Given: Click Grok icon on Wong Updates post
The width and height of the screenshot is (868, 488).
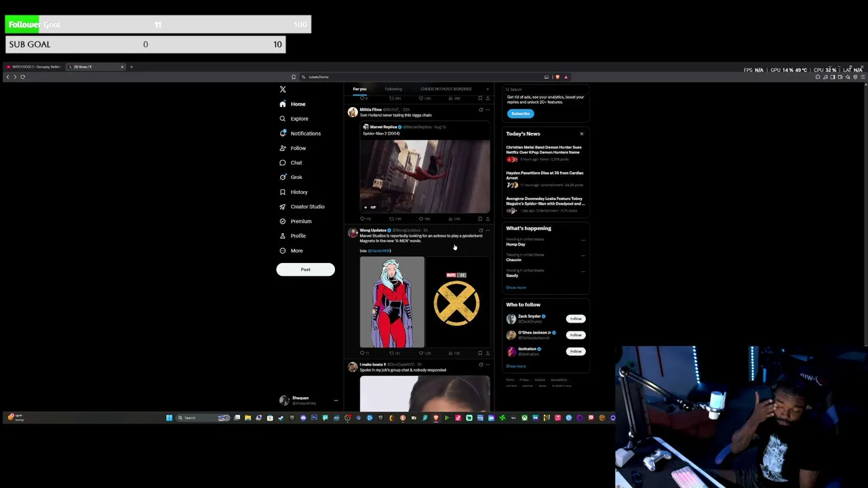Looking at the screenshot, I should (x=481, y=230).
